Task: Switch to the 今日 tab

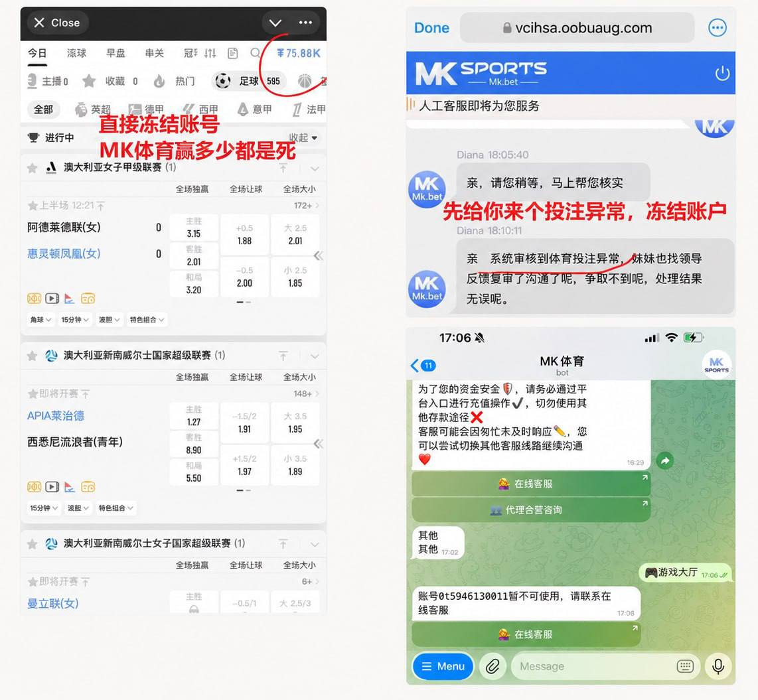Action: tap(37, 53)
